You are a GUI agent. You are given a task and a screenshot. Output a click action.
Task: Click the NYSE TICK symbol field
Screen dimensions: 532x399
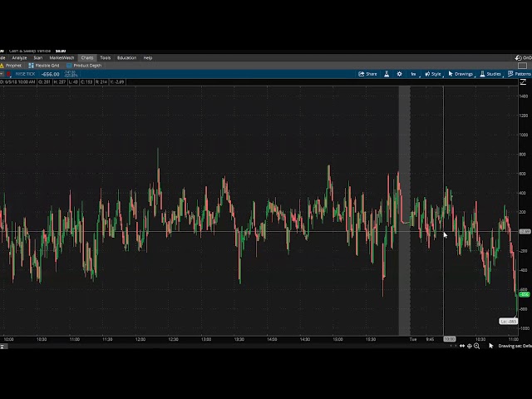click(x=25, y=74)
